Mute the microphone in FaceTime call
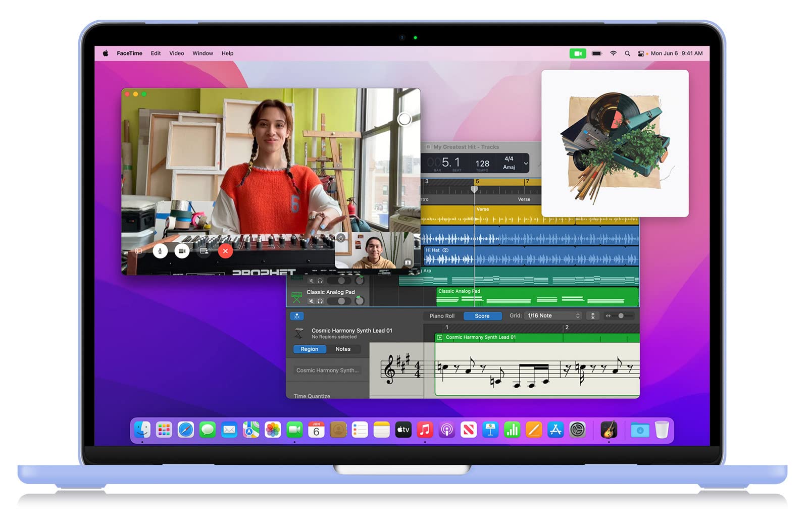The height and width of the screenshot is (532, 808). [x=160, y=251]
